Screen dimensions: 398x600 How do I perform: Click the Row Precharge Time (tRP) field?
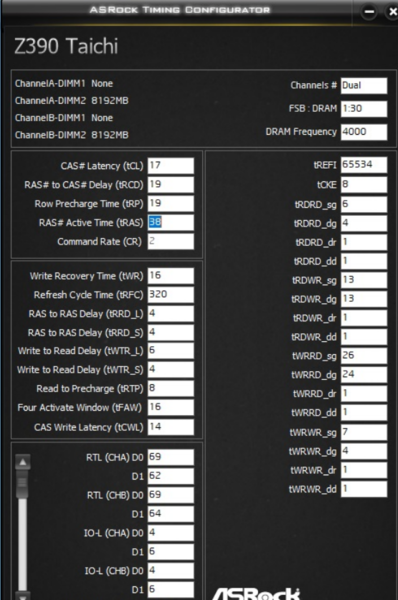click(171, 204)
